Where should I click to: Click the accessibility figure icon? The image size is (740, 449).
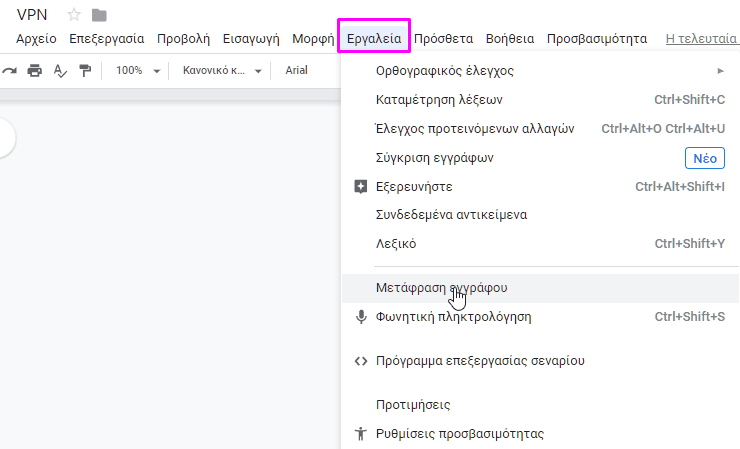click(361, 433)
